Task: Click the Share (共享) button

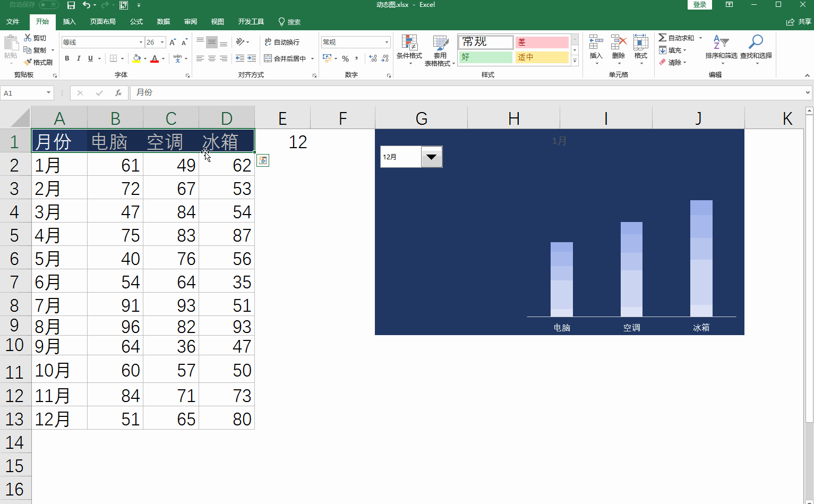Action: [799, 22]
